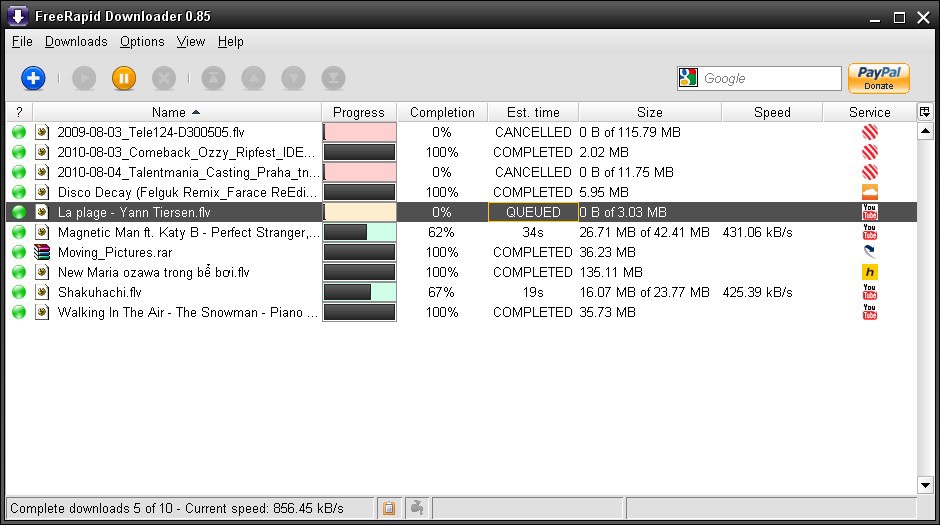Pause downloads with the orange pause button
940x525 pixels.
tap(123, 79)
